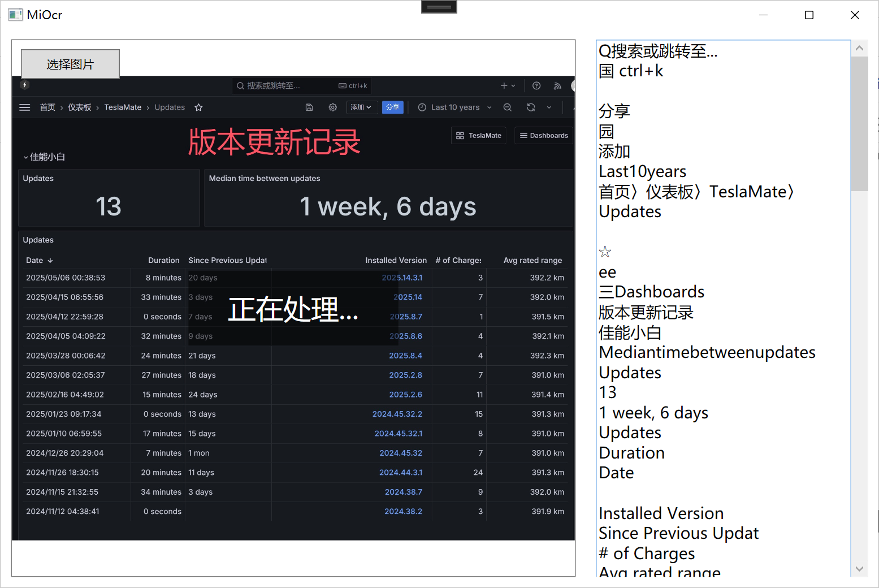Click the 13 updates stat value
The width and height of the screenshot is (879, 588).
(109, 206)
